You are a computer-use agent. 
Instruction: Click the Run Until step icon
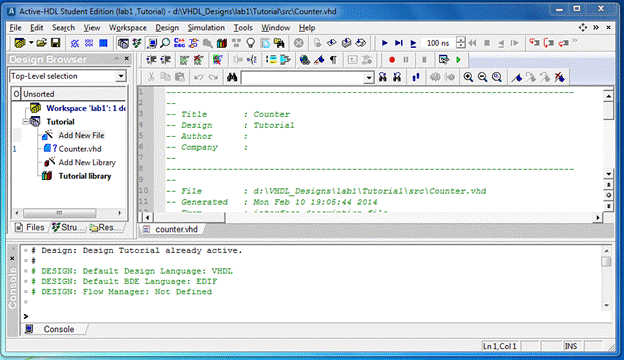coord(399,43)
